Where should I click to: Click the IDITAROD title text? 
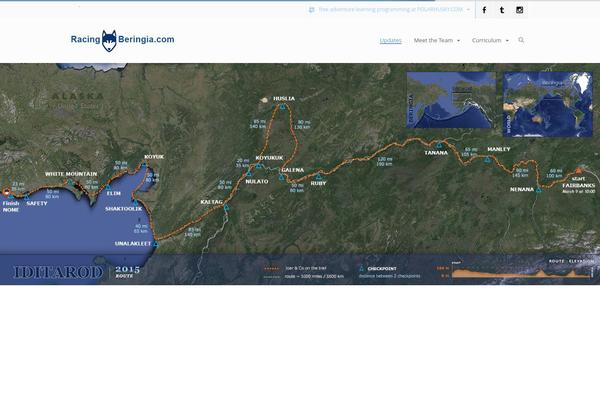58,273
